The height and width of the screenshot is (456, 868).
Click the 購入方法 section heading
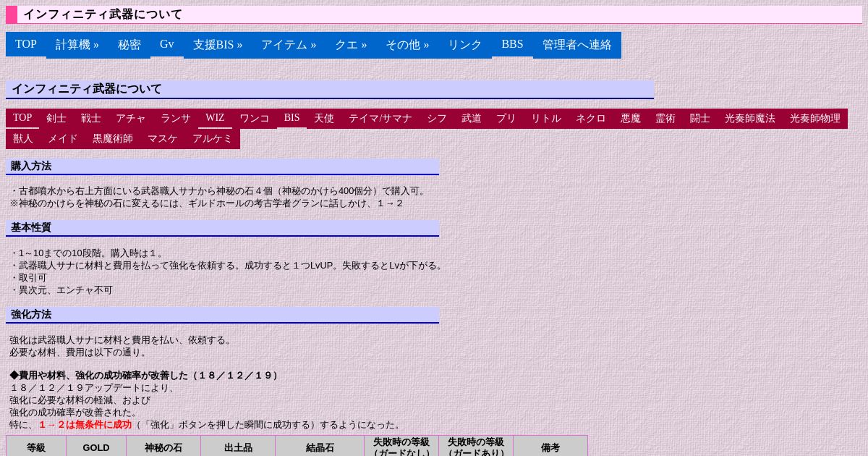pos(222,166)
